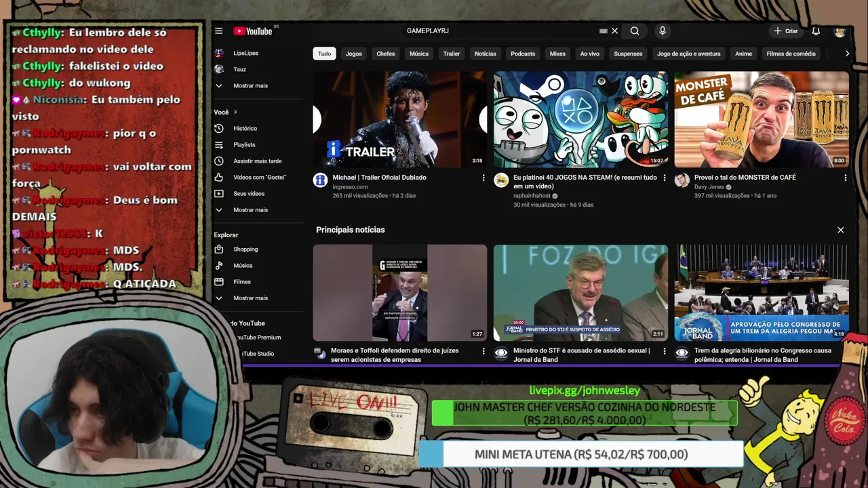Click the search field containing GAMEPLAYRJ

502,31
